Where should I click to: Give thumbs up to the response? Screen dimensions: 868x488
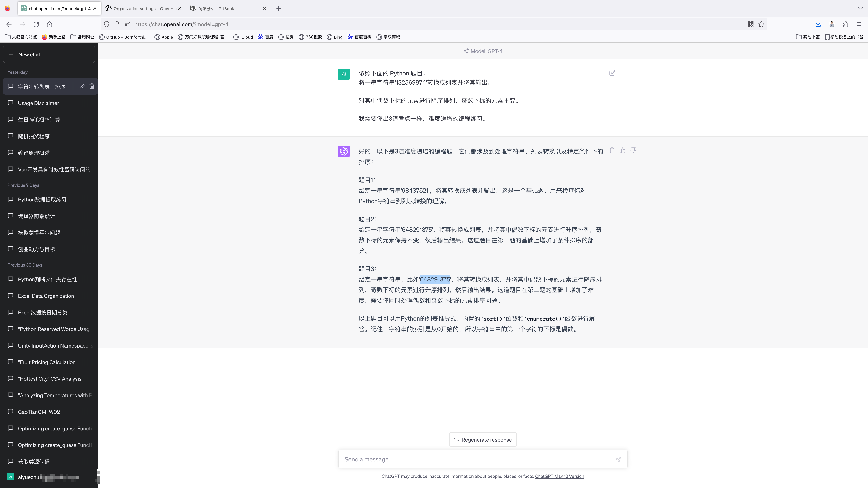pyautogui.click(x=622, y=150)
